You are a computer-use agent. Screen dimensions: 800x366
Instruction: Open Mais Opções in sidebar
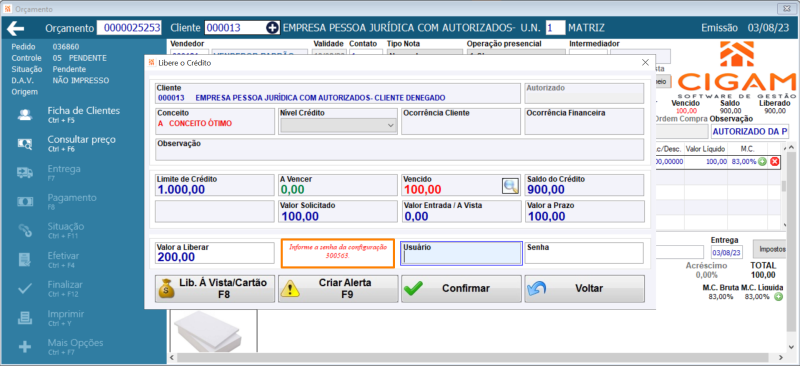pyautogui.click(x=76, y=346)
